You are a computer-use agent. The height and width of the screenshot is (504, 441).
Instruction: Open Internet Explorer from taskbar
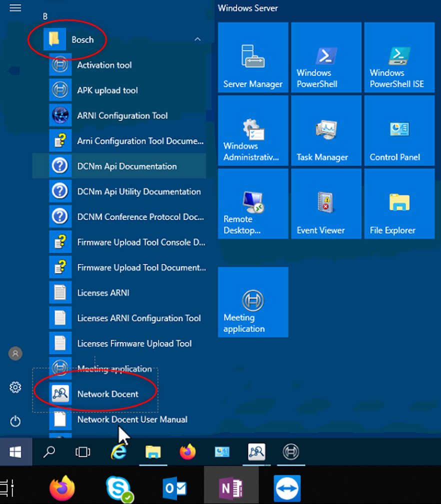[118, 452]
